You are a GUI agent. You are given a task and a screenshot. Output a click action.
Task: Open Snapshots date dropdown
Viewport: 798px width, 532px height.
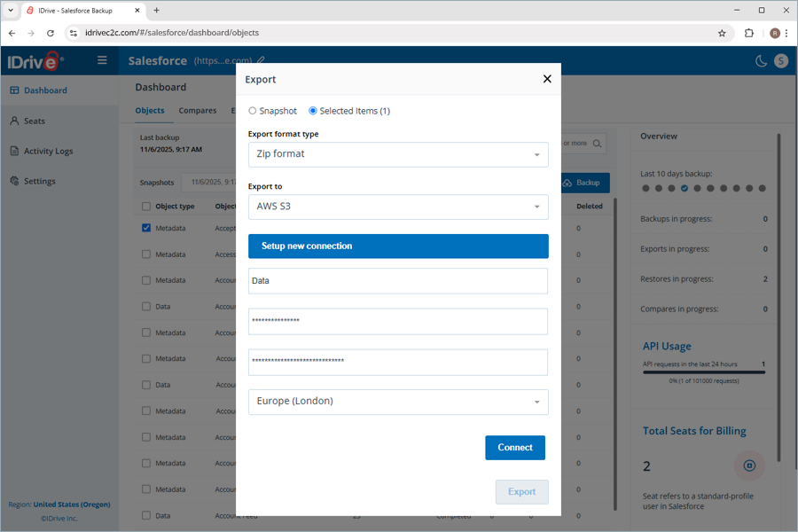coord(209,183)
